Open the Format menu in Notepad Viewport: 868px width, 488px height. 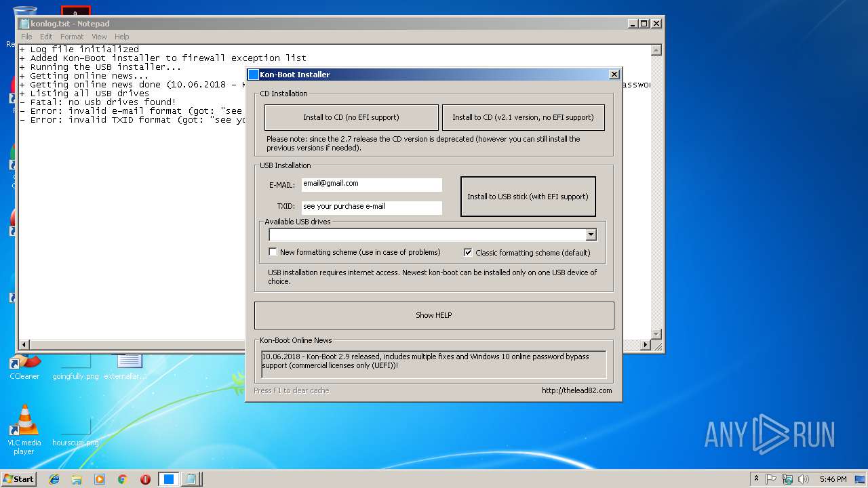pos(72,37)
